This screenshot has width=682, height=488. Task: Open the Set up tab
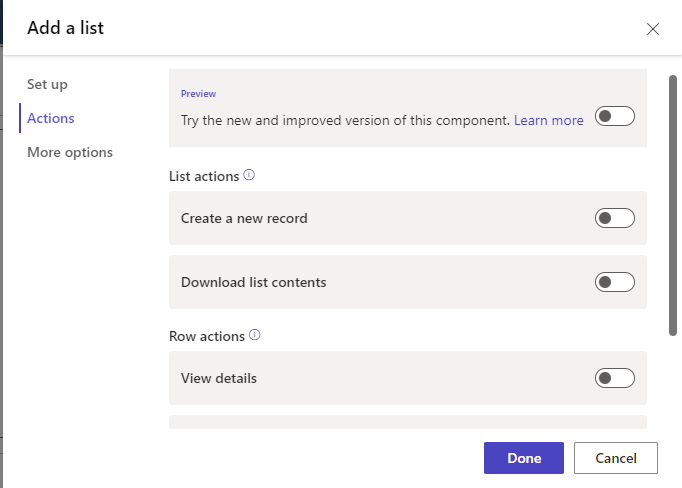(x=47, y=85)
